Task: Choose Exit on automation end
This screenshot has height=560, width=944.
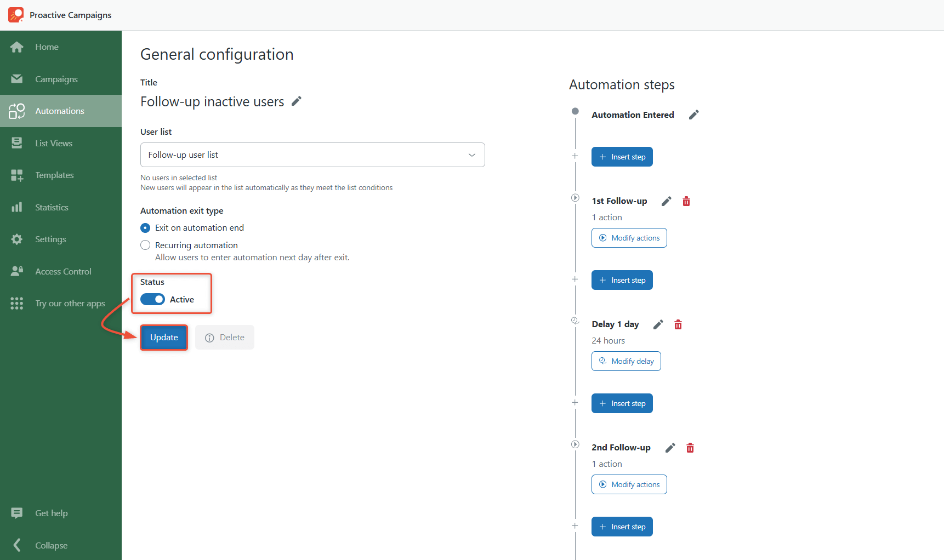Action: click(145, 227)
